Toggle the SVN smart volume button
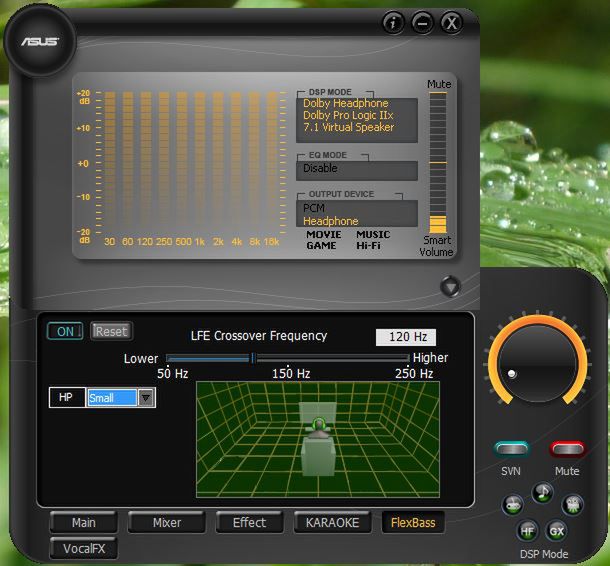Screen dimensions: 610x566 [512, 449]
